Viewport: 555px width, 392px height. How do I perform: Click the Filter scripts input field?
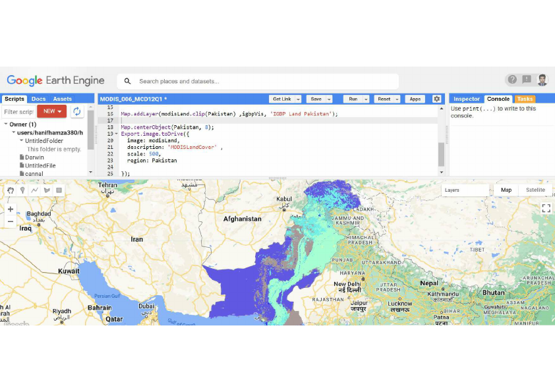pos(18,112)
